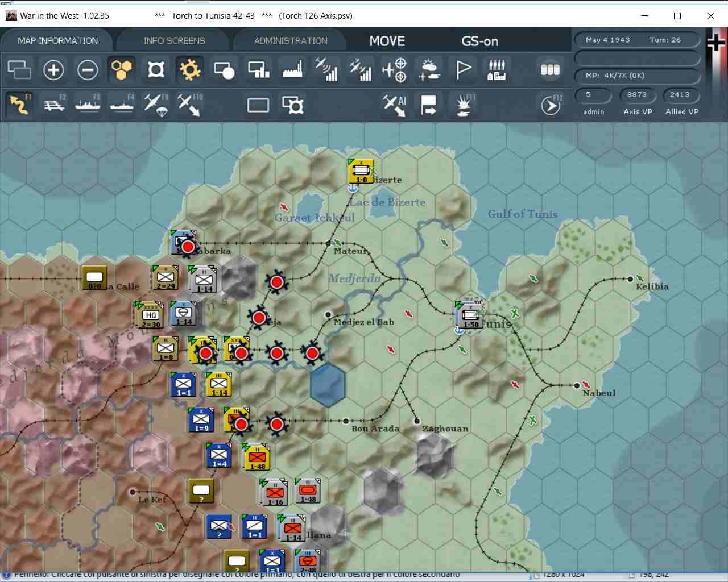
Task: Select the tan infantry unit labeled 2=29
Action: (x=166, y=277)
